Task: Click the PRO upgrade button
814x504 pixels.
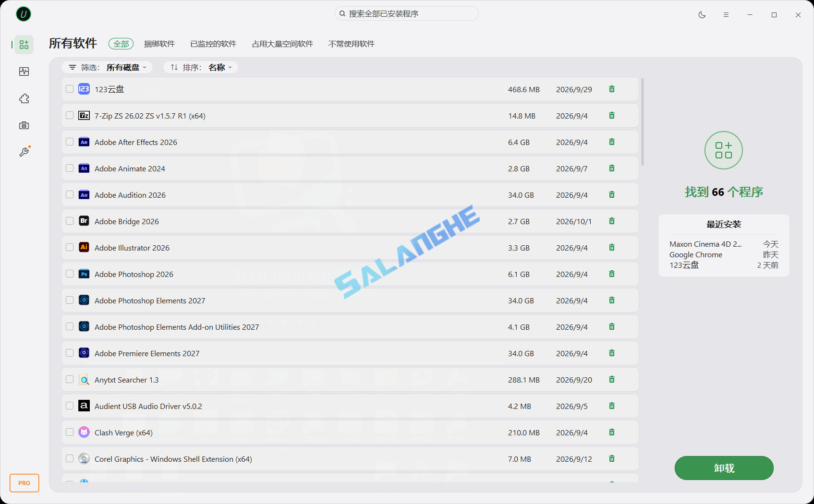Action: (x=24, y=483)
